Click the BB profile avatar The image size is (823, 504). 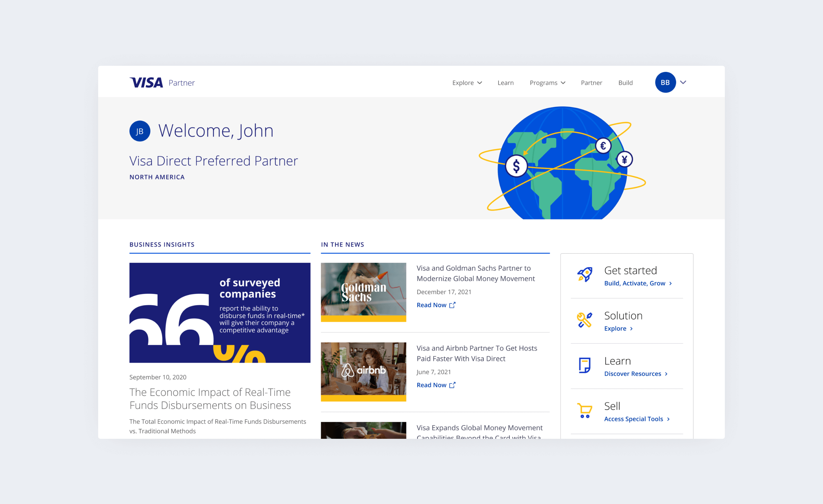[665, 83]
